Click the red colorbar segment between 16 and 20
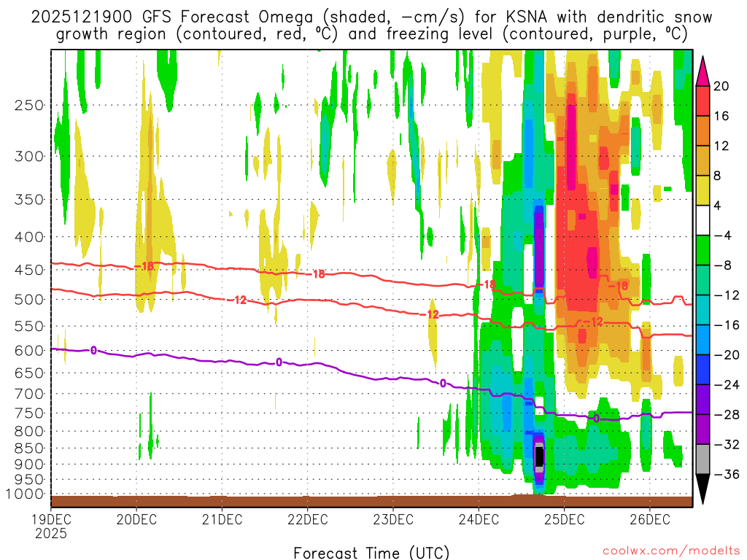The image size is (747, 560). (703, 101)
